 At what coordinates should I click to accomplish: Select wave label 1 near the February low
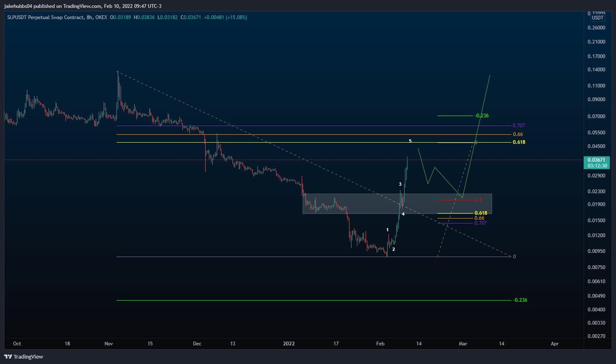coord(388,230)
